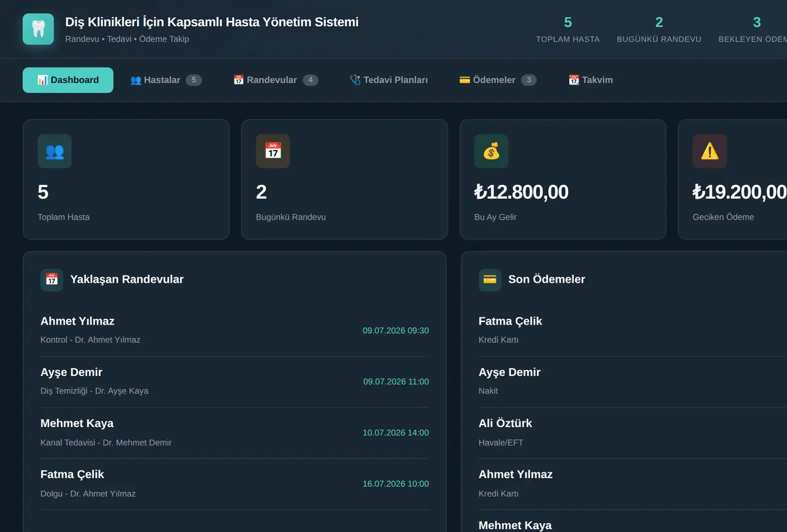
Task: Click the 16.07.2026 10:00 appointment time
Action: click(x=395, y=484)
